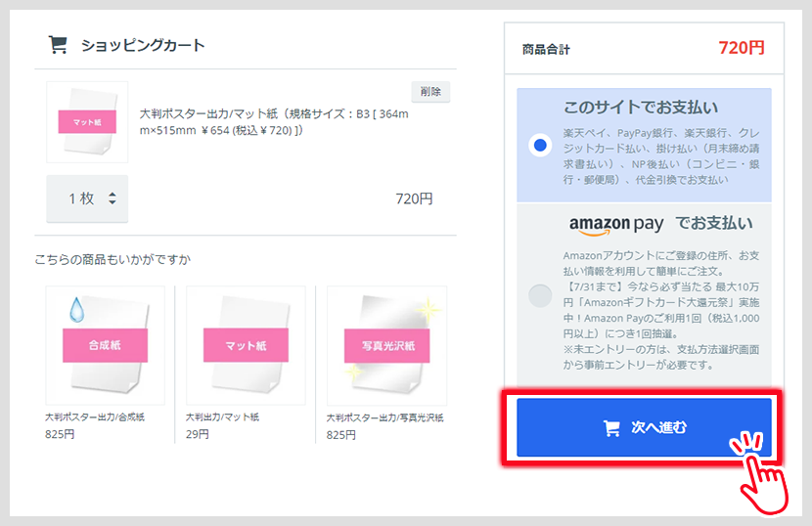Screen dimensions: 812x526
Task: Click the sparkle icon on 写真光沢紙 image
Action: 428,311
